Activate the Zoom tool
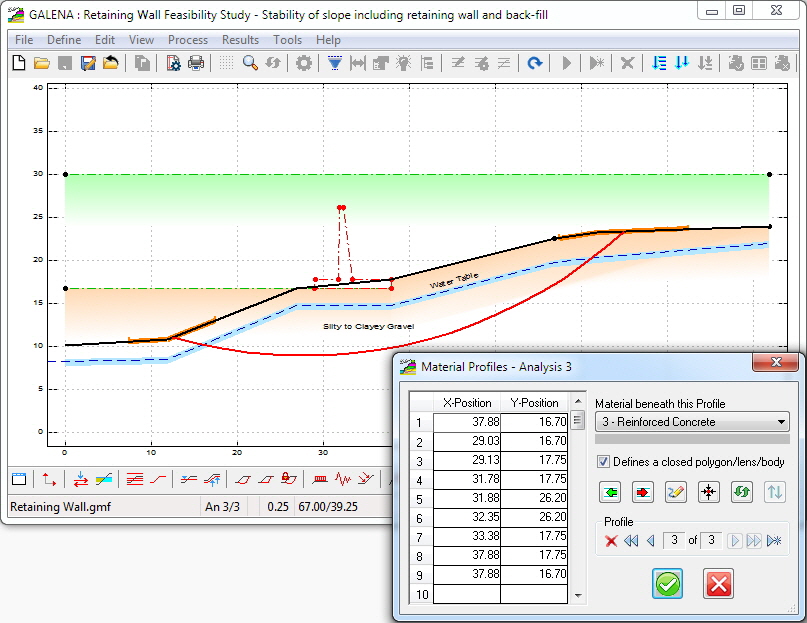 (x=250, y=63)
